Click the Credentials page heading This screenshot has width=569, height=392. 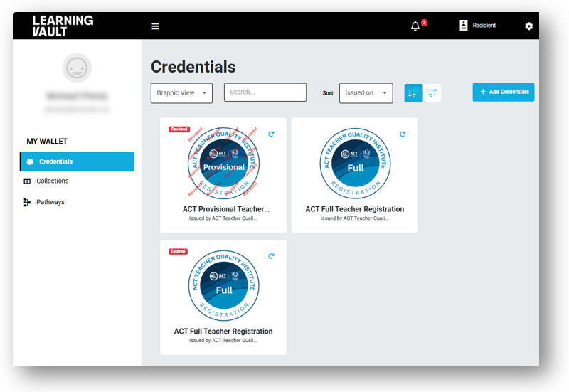193,67
